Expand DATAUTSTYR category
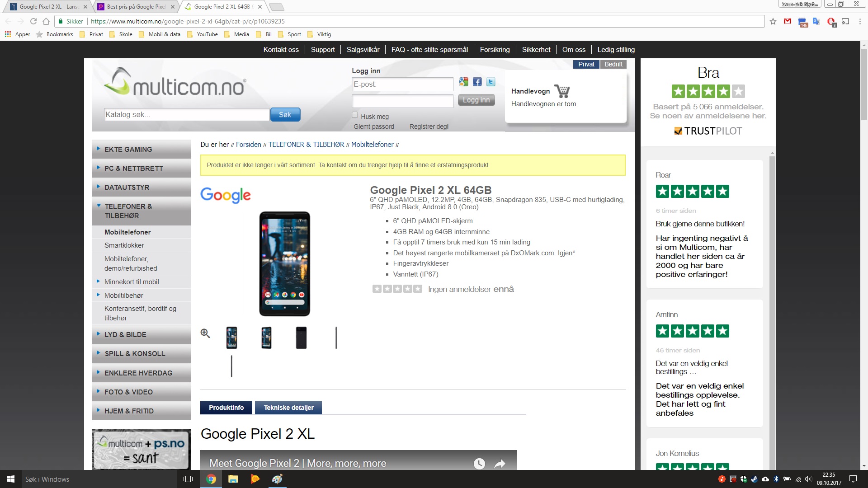The width and height of the screenshot is (868, 488). coord(142,187)
